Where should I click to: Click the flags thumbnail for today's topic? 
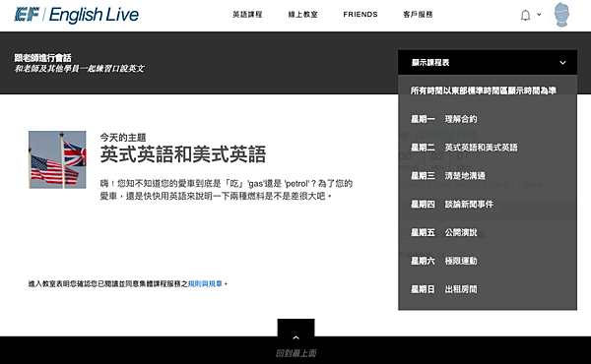(x=57, y=159)
